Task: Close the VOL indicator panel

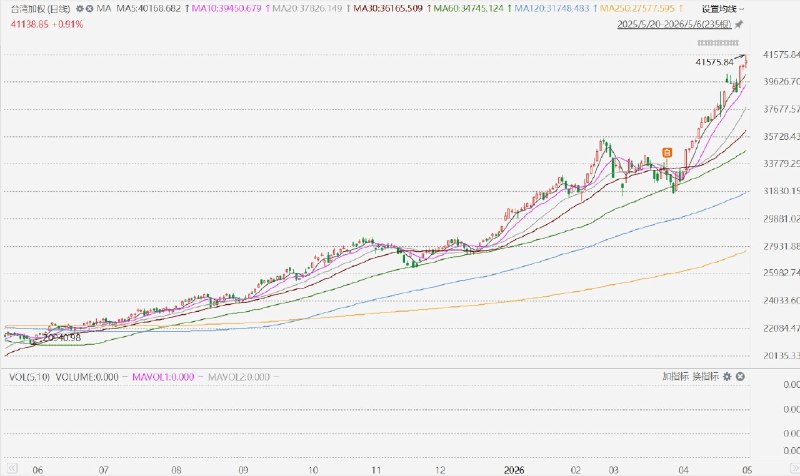Action: pyautogui.click(x=740, y=377)
